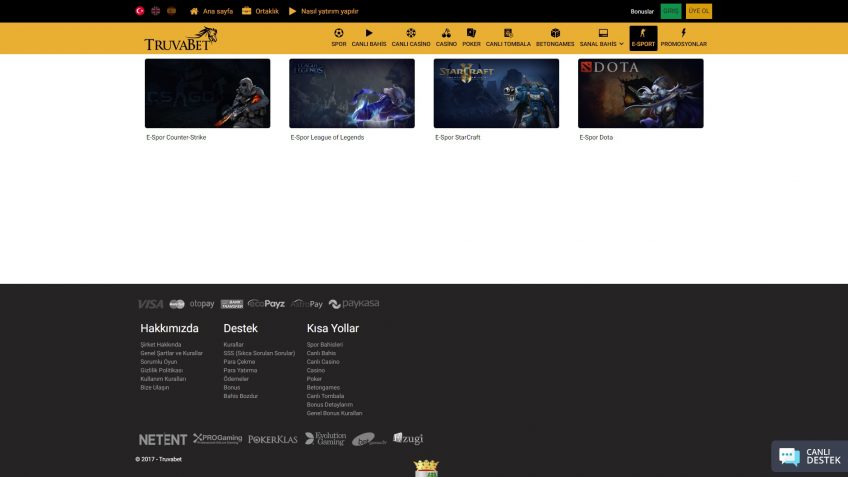Click the NETENT provider logo
The image size is (848, 477).
[163, 440]
